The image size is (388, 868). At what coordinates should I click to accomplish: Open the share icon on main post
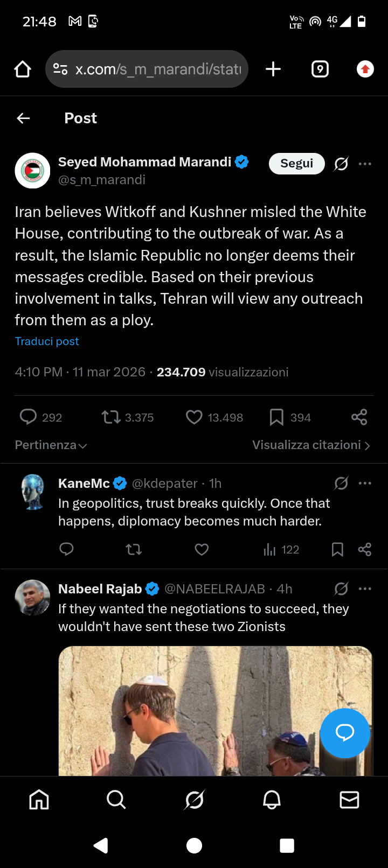[359, 417]
